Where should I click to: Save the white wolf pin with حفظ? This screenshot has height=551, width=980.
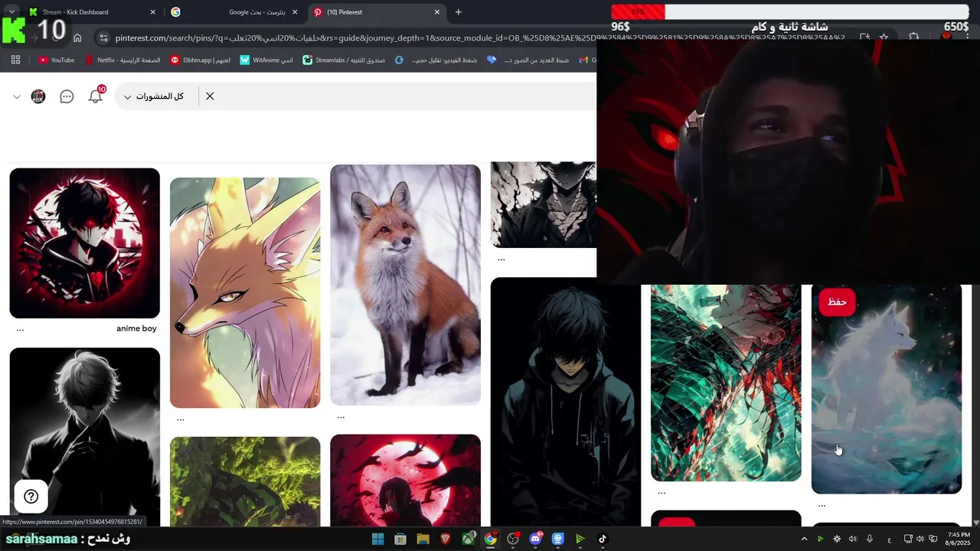point(838,302)
